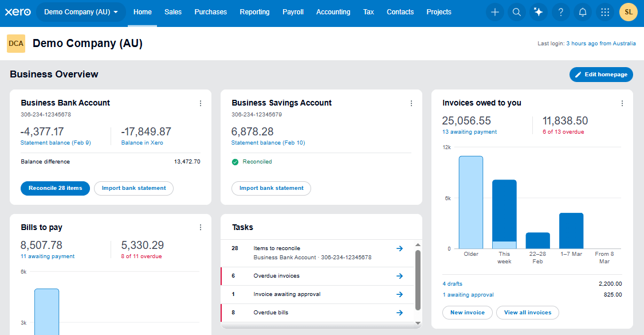The height and width of the screenshot is (335, 644).
Task: Open Invoices owed to you options menu
Action: click(x=622, y=103)
